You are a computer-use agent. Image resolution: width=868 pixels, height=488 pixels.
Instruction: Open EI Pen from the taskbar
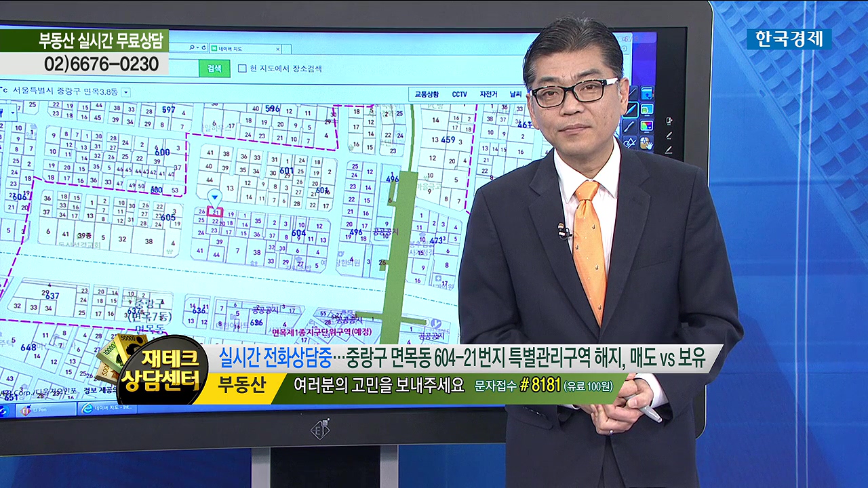click(33, 409)
